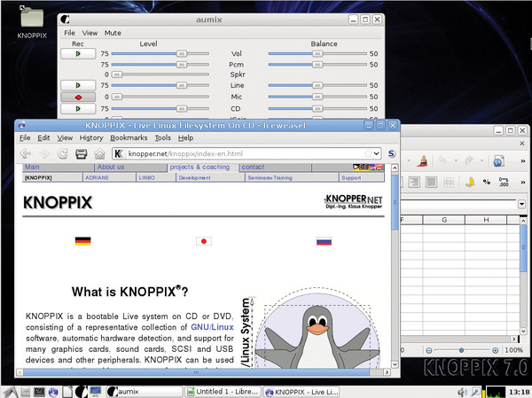Toggle the Mic record button with red dot
532x398 pixels.
click(x=77, y=97)
